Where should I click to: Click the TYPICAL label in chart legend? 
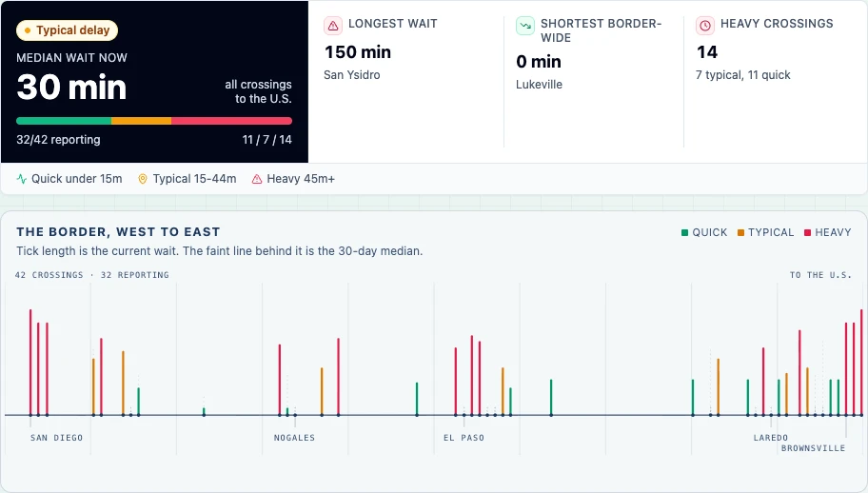coord(771,232)
